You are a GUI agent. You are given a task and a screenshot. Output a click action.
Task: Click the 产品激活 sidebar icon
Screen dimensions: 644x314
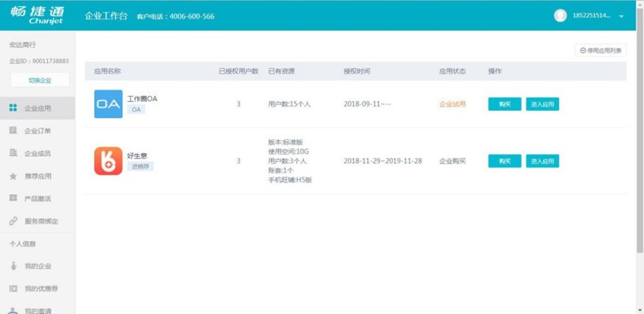tap(13, 199)
